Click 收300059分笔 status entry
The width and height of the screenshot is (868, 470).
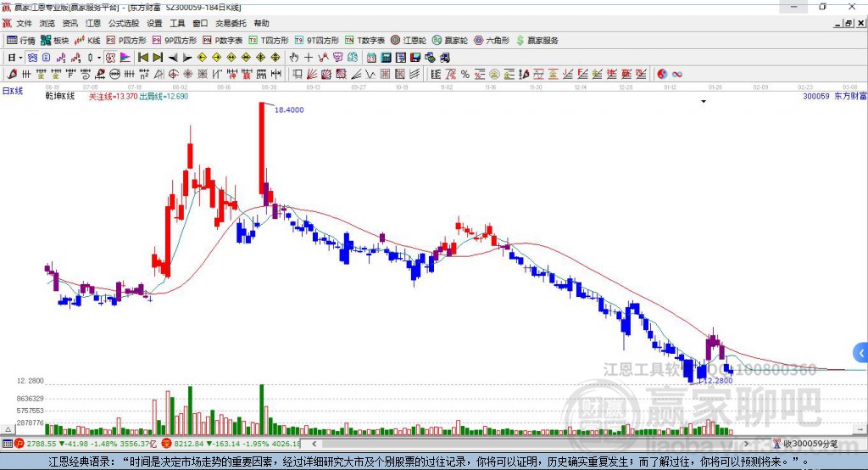[806, 444]
